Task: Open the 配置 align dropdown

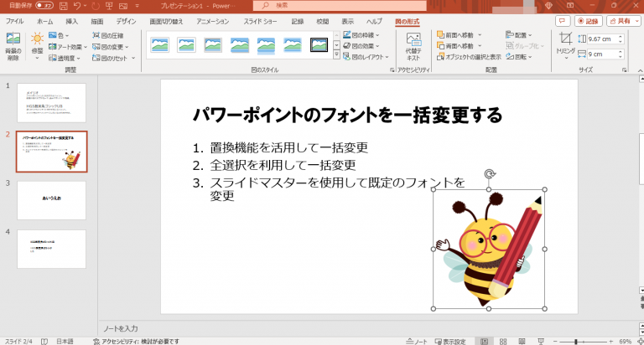Action: tap(518, 35)
